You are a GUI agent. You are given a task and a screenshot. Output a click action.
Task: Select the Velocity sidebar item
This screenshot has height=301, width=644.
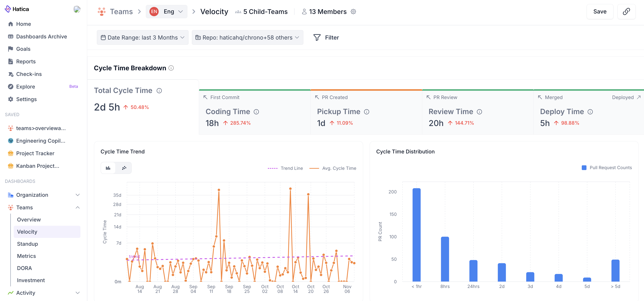pos(47,232)
